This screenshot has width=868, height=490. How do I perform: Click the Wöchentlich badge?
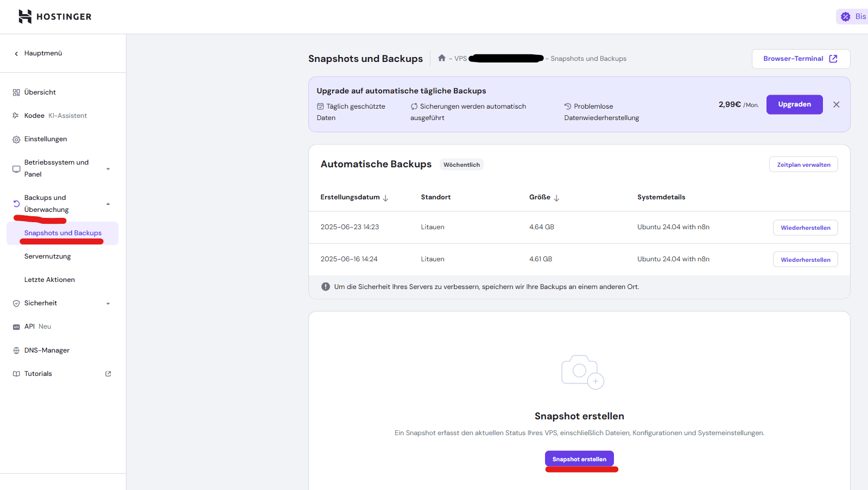pyautogui.click(x=461, y=165)
